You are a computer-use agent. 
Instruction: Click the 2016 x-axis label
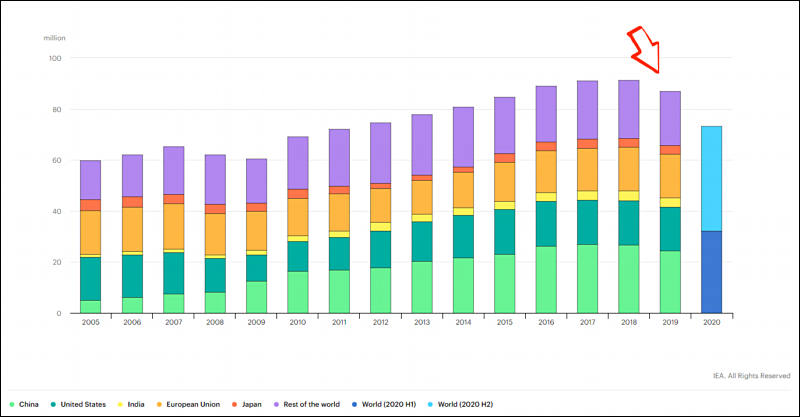tap(546, 323)
